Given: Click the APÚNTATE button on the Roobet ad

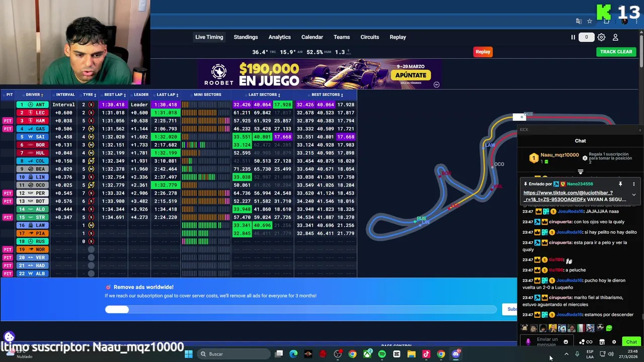Looking at the screenshot, I should coord(411,75).
